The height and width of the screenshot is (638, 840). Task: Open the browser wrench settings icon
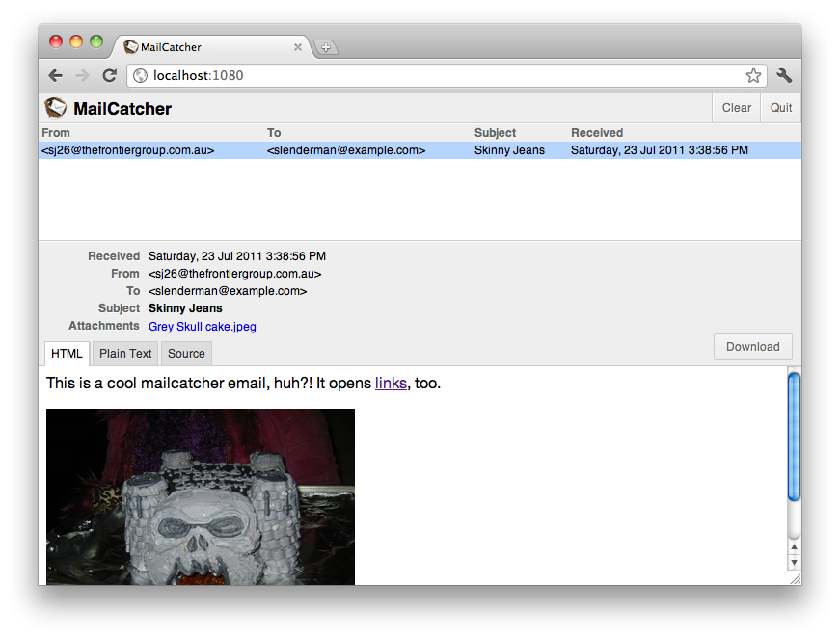coord(784,75)
